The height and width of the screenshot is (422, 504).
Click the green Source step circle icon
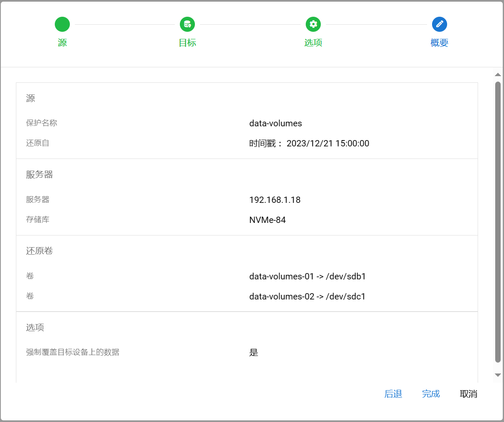coord(62,24)
